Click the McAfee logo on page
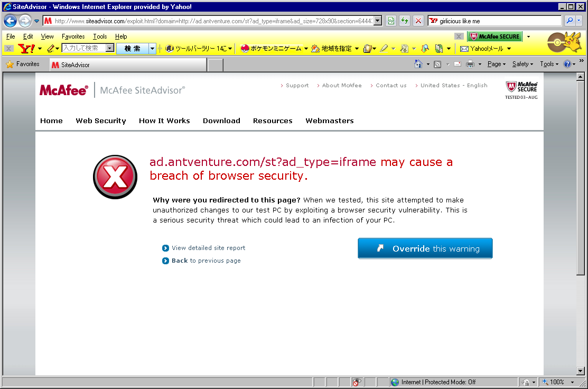This screenshot has height=389, width=588. coord(64,90)
